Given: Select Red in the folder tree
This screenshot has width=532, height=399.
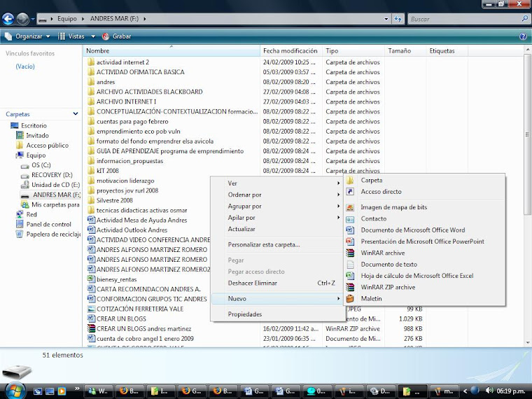Looking at the screenshot, I should click(27, 214).
